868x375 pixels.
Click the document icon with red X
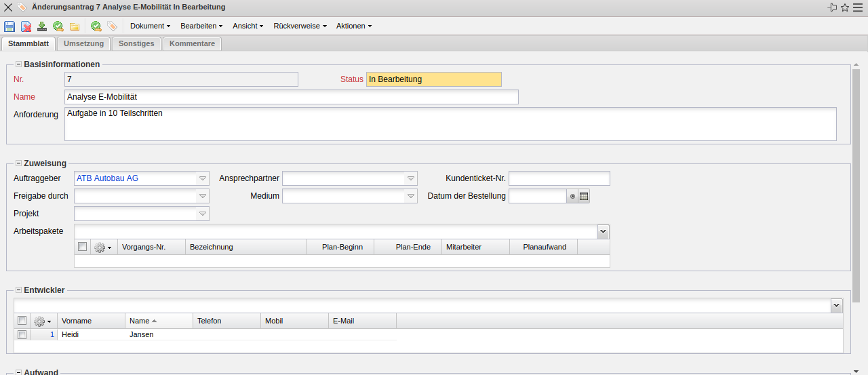[x=26, y=26]
